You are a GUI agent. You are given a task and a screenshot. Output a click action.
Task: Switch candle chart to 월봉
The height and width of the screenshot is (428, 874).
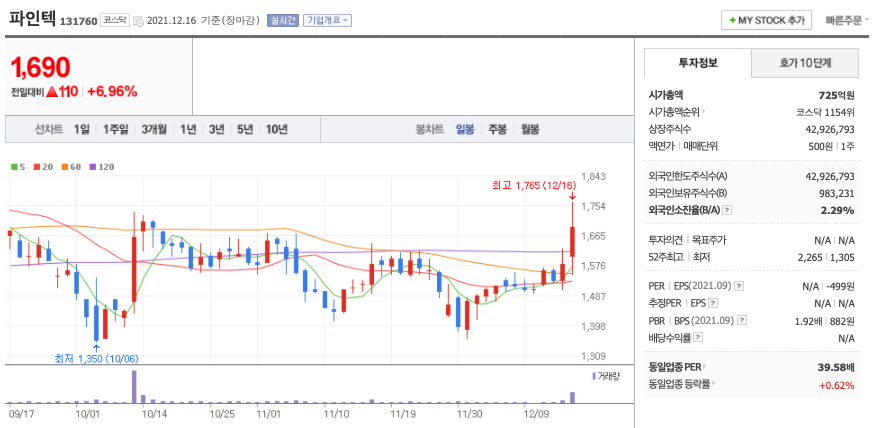[530, 129]
